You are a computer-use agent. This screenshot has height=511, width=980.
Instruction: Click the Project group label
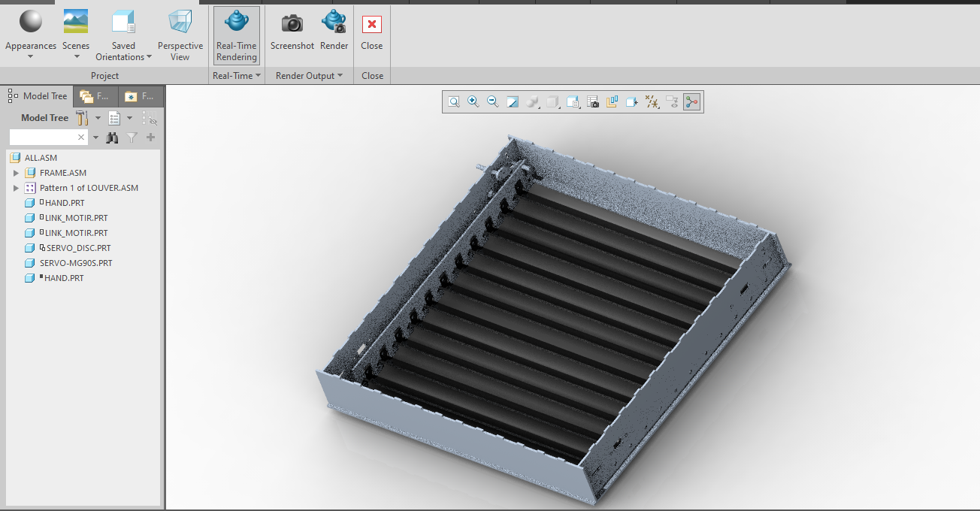pos(105,76)
